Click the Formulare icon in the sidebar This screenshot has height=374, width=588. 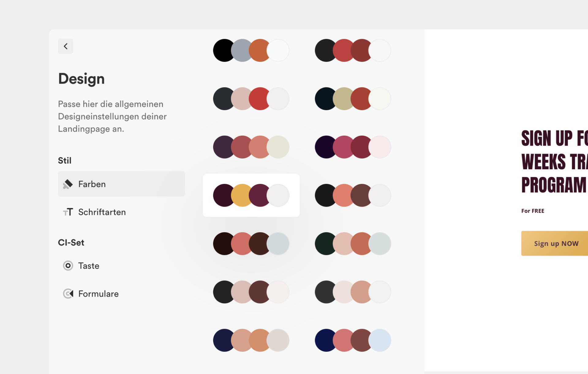68,294
